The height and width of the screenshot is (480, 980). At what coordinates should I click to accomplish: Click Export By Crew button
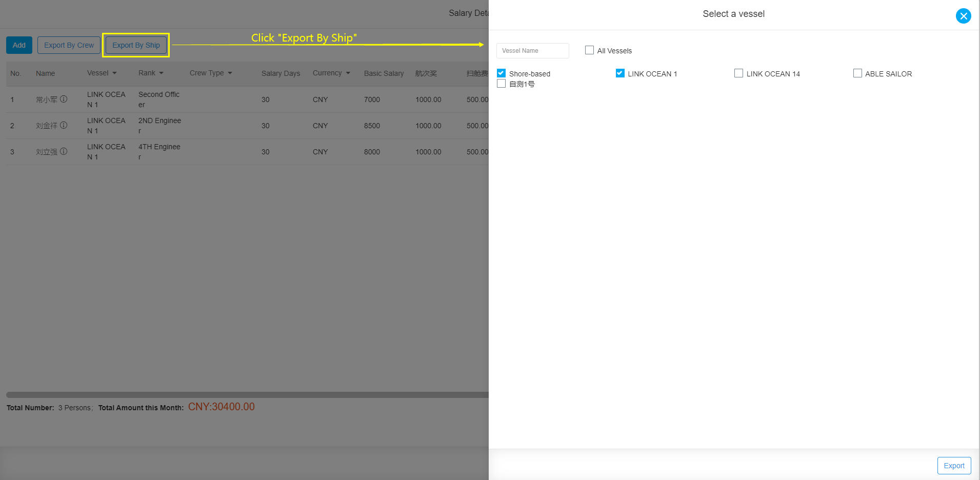69,45
